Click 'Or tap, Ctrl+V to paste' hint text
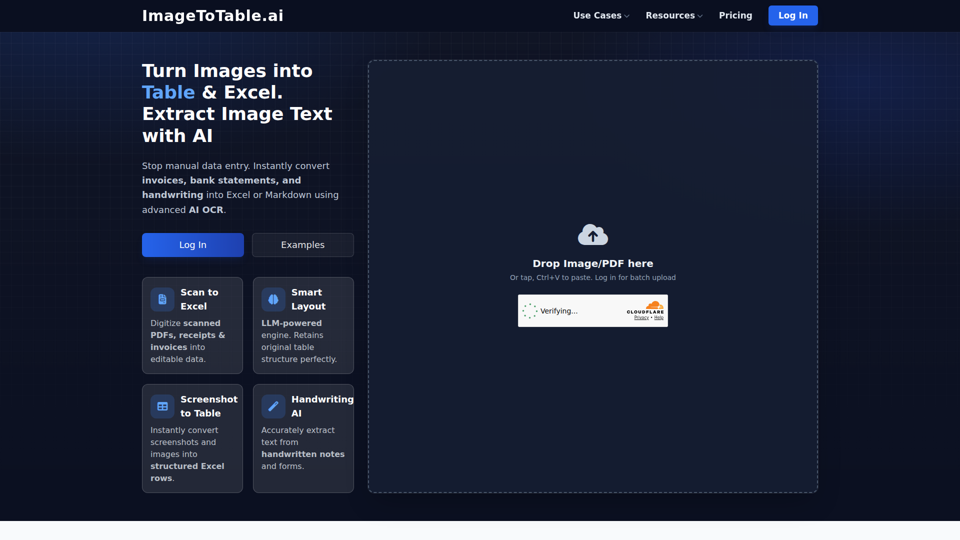Viewport: 960px width, 540px height. click(593, 277)
